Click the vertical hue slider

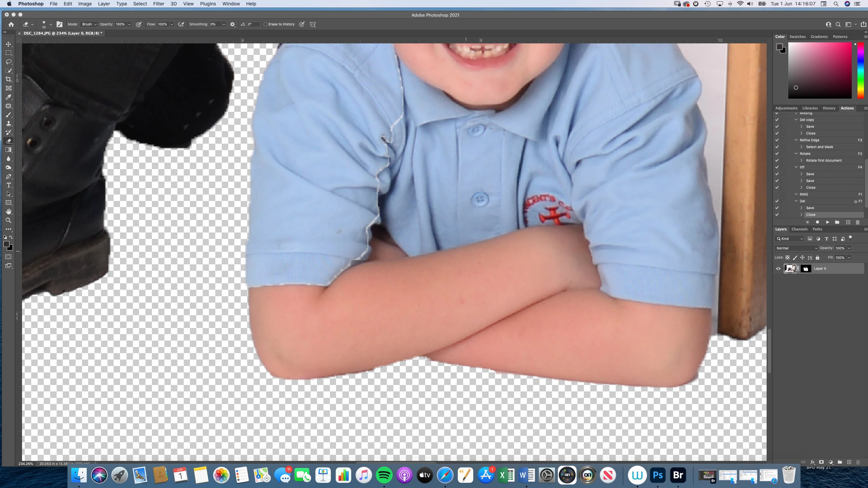[x=860, y=70]
